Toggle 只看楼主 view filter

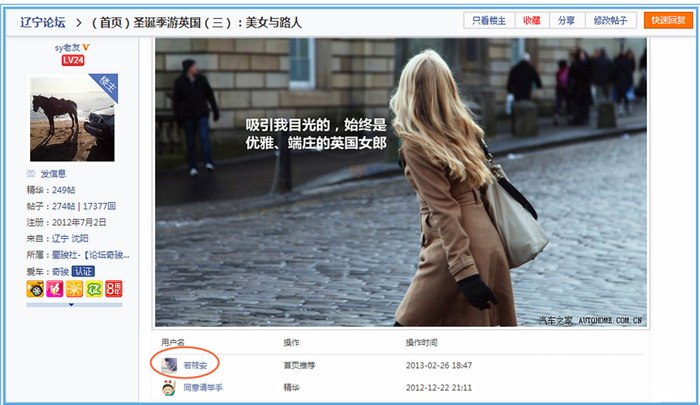491,20
